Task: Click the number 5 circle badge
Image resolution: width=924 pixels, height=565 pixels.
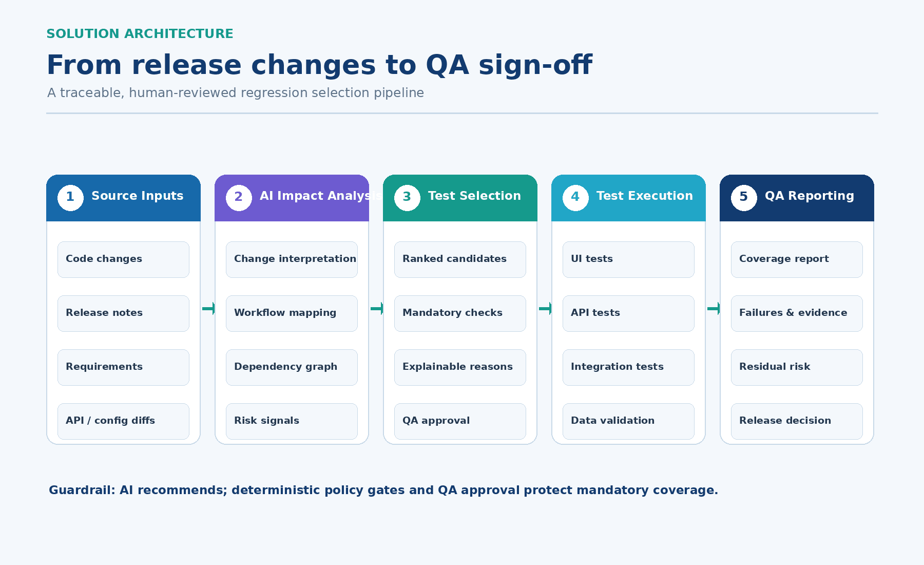Action: tap(744, 198)
